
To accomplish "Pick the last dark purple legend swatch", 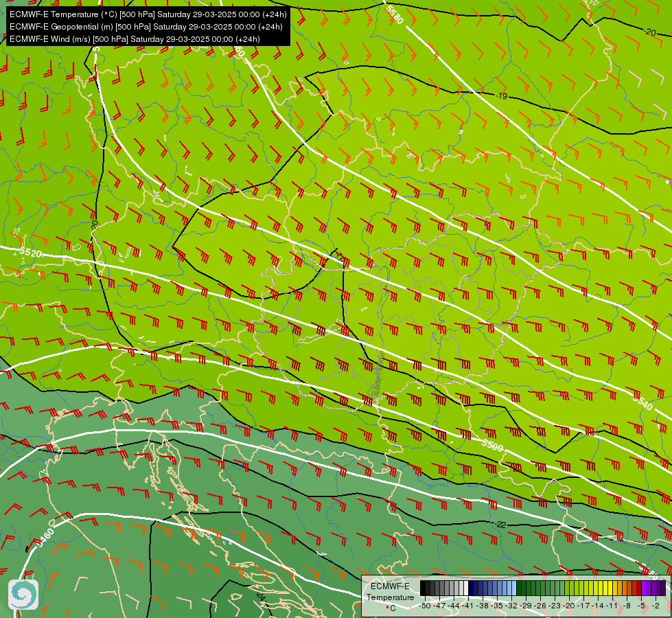I will (x=663, y=588).
